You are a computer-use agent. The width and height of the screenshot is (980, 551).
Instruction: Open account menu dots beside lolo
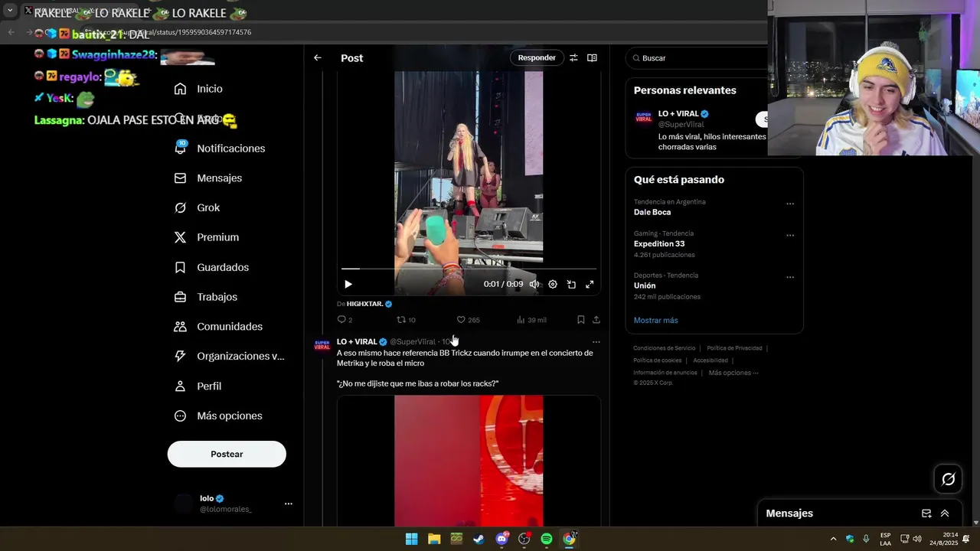289,504
